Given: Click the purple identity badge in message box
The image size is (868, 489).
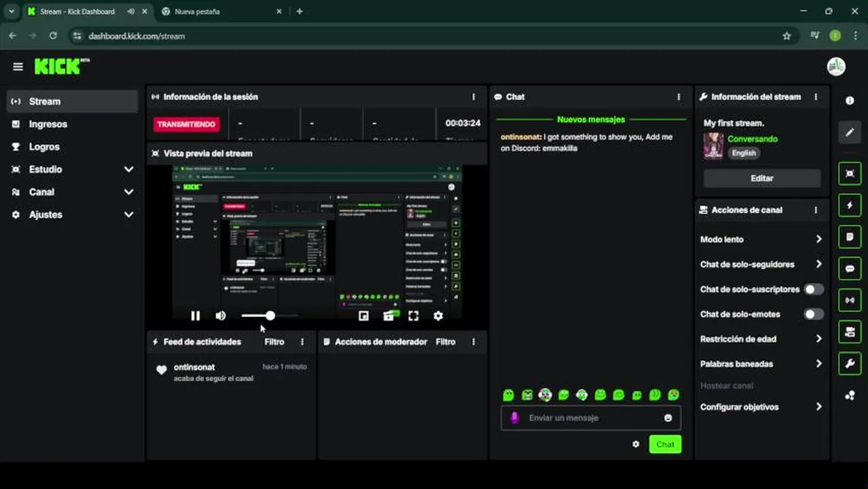Looking at the screenshot, I should [x=514, y=418].
